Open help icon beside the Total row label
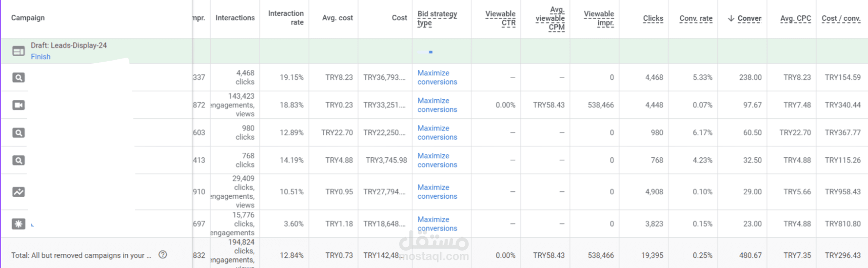Viewport: 868px width, 268px height. (163, 255)
